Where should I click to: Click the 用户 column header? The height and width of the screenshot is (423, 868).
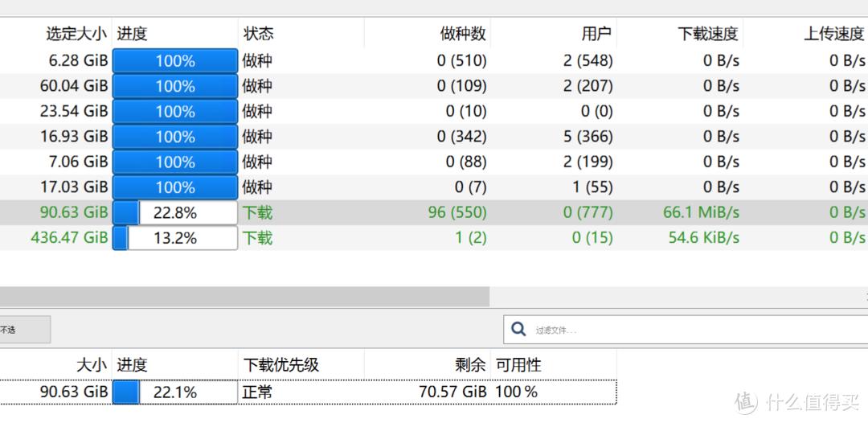coord(596,34)
